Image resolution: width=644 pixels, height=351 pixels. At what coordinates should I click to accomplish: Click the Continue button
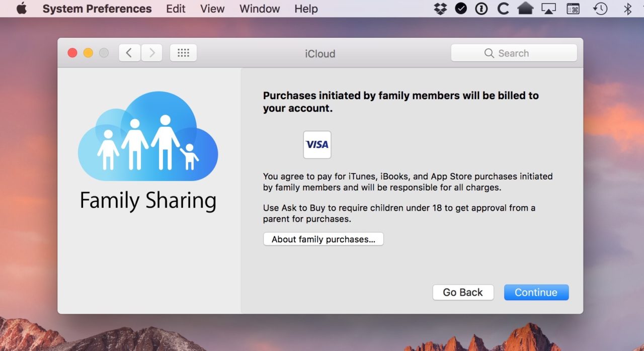coord(536,292)
